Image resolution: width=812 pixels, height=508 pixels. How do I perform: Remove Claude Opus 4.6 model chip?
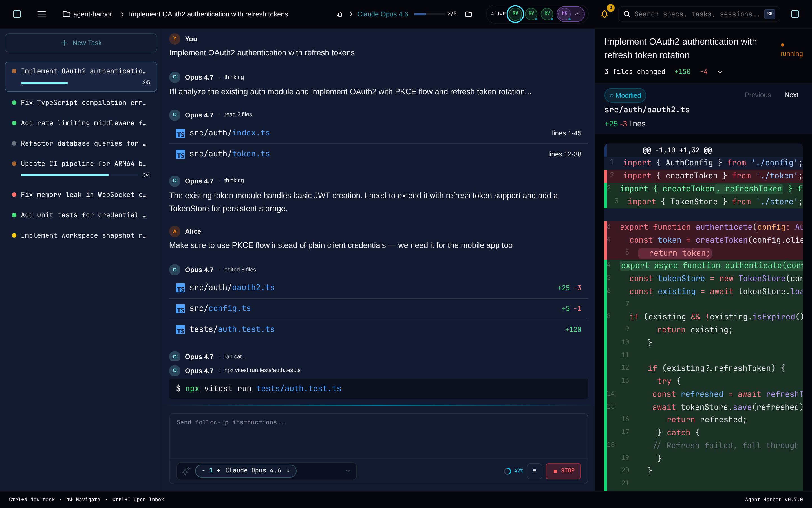(288, 471)
